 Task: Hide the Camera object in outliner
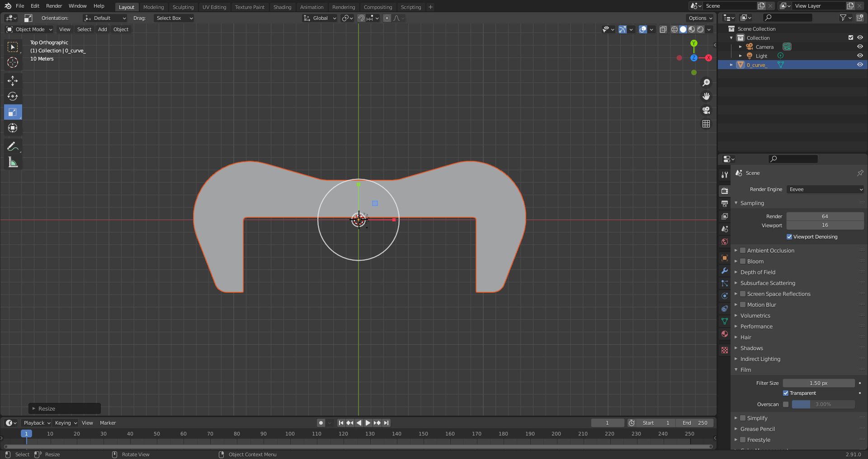860,47
